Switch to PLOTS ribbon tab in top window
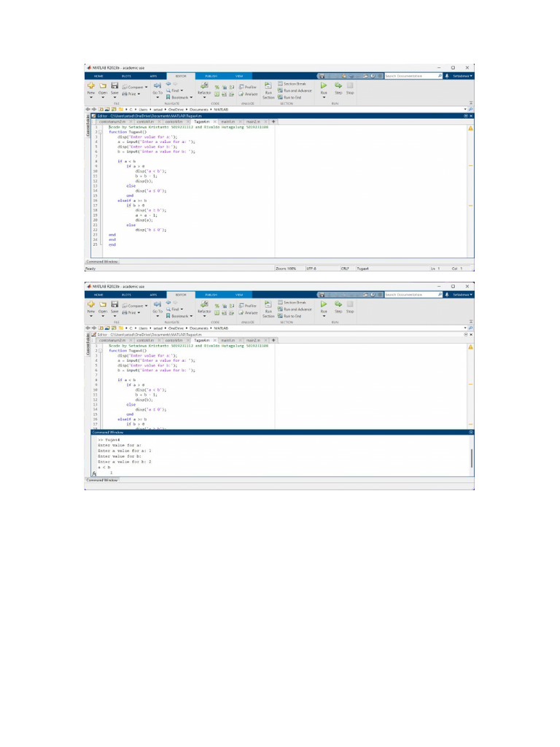 click(126, 76)
